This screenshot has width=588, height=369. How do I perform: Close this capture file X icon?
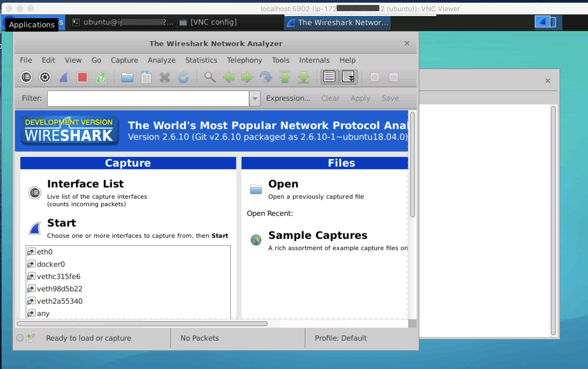coord(165,78)
